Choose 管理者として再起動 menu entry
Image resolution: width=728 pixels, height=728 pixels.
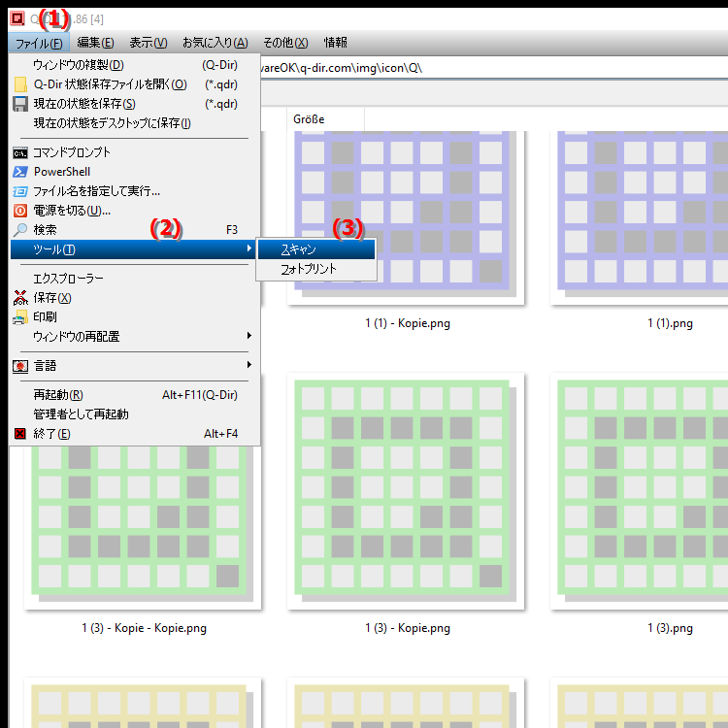(135, 414)
